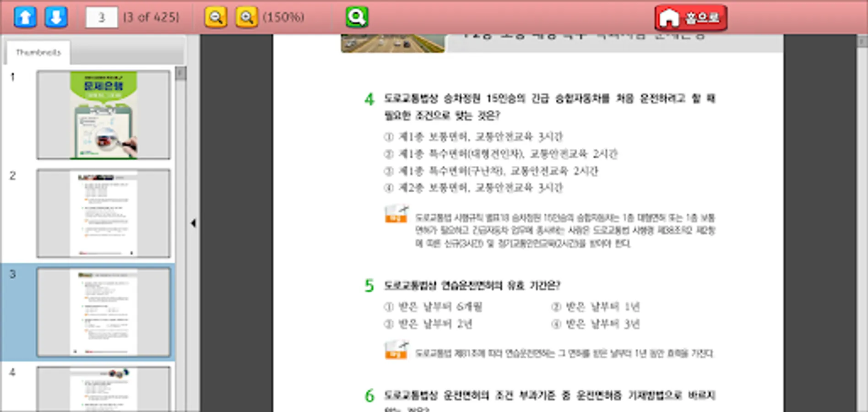This screenshot has height=412, width=868.
Task: Click the page number input field
Action: 101,17
